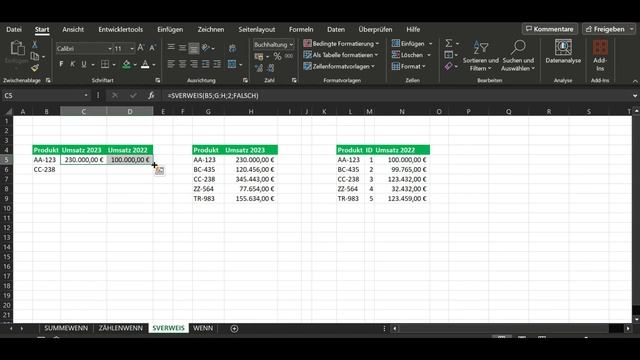
Task: Apply the thousands separator 000 icon
Action: pyautogui.click(x=289, y=56)
